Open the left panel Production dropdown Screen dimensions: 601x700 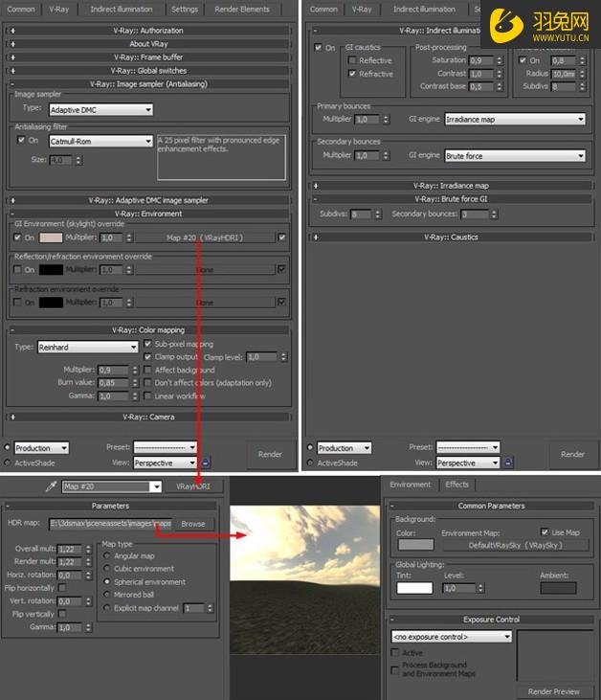click(41, 448)
